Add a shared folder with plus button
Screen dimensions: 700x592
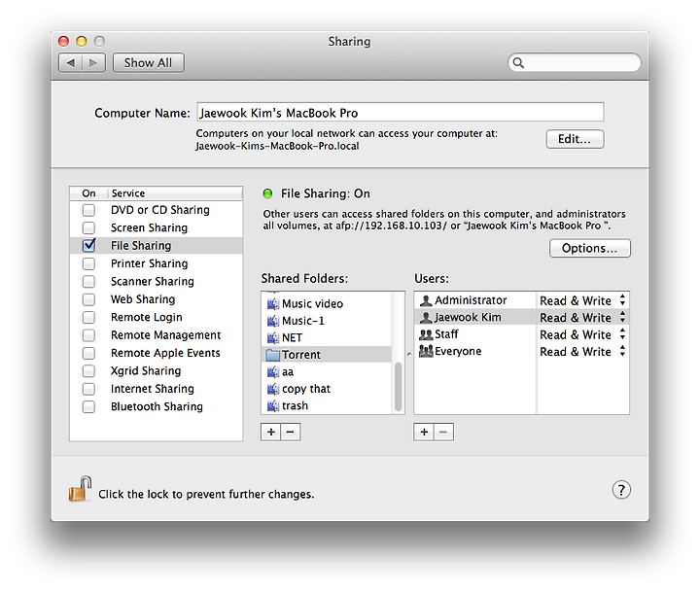(271, 432)
